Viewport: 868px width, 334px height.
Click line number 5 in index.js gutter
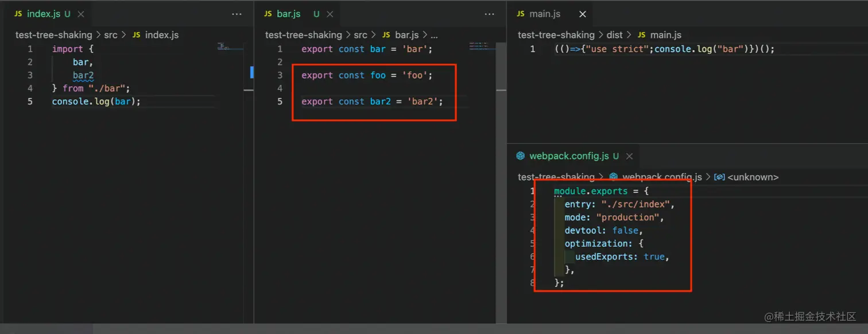[x=30, y=102]
